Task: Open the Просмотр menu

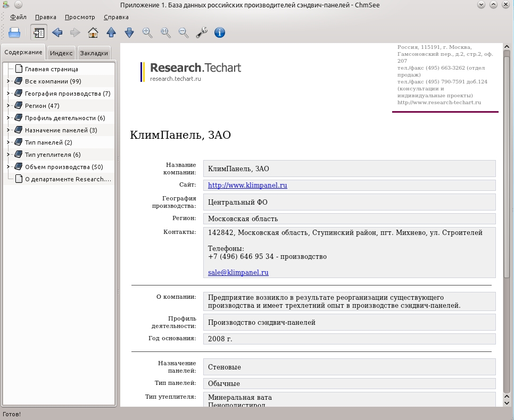Action: coord(80,17)
